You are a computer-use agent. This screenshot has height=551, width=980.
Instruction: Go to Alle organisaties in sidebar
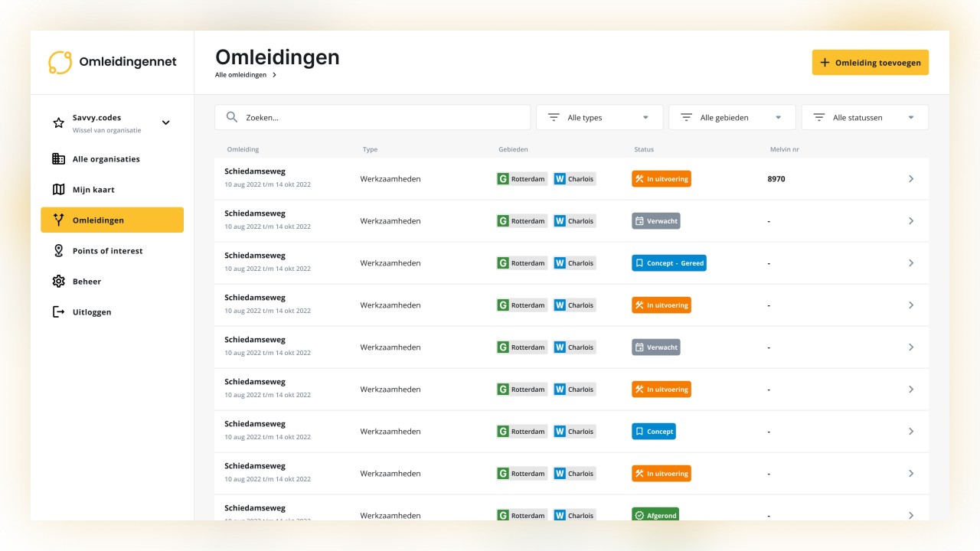[x=112, y=159]
